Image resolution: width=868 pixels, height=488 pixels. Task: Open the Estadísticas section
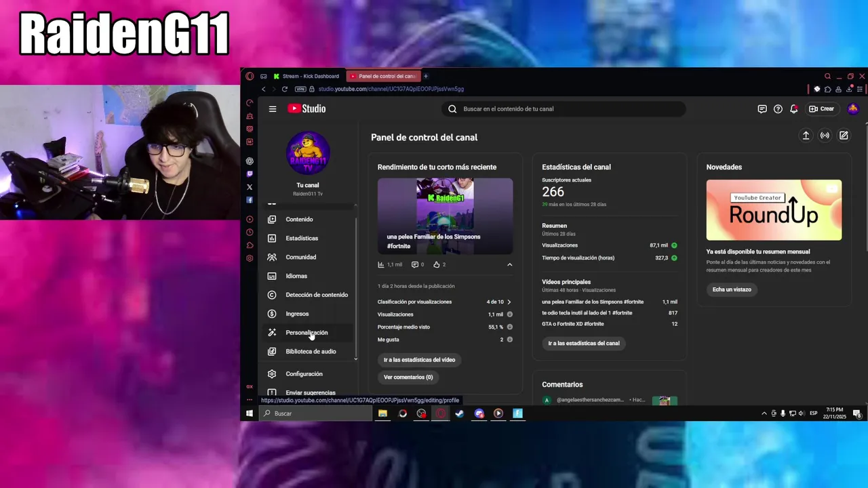(x=309, y=238)
